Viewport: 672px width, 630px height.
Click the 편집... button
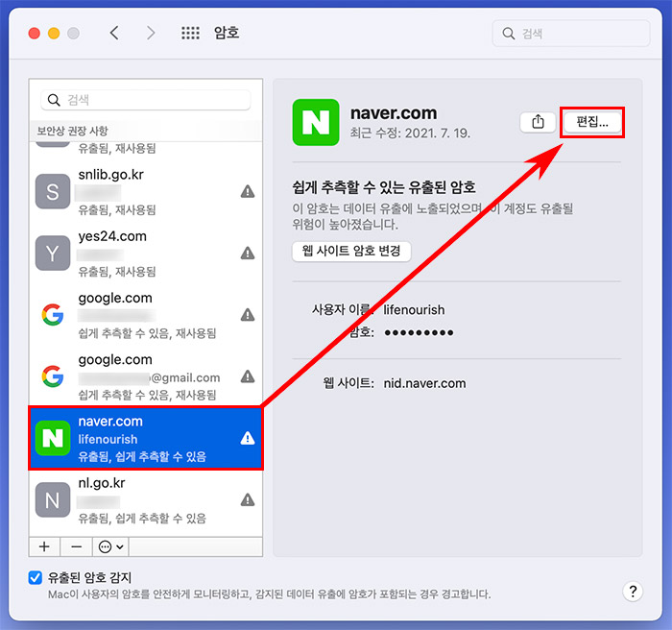(x=592, y=122)
